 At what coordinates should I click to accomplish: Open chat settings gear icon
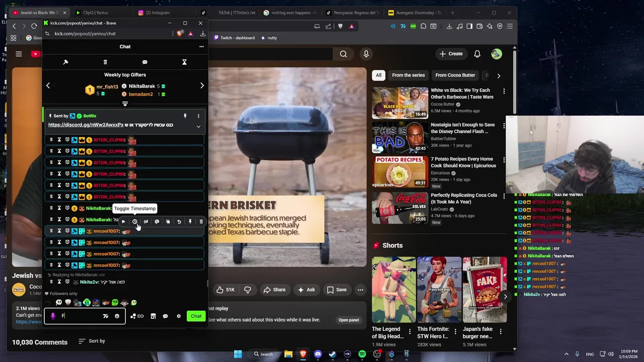179,316
